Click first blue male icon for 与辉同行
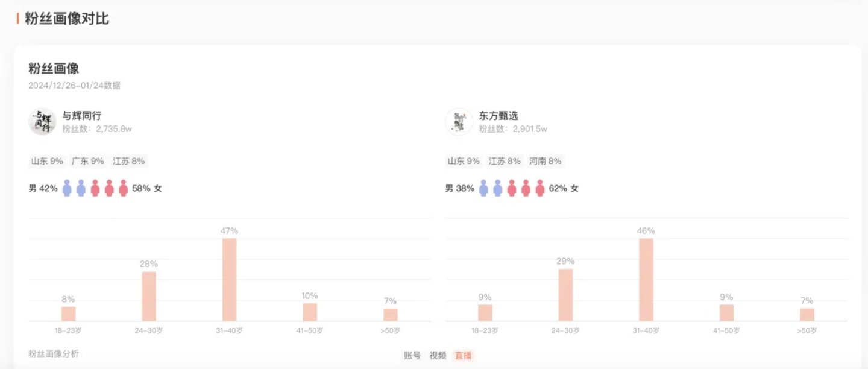This screenshot has height=369, width=868. [x=67, y=188]
